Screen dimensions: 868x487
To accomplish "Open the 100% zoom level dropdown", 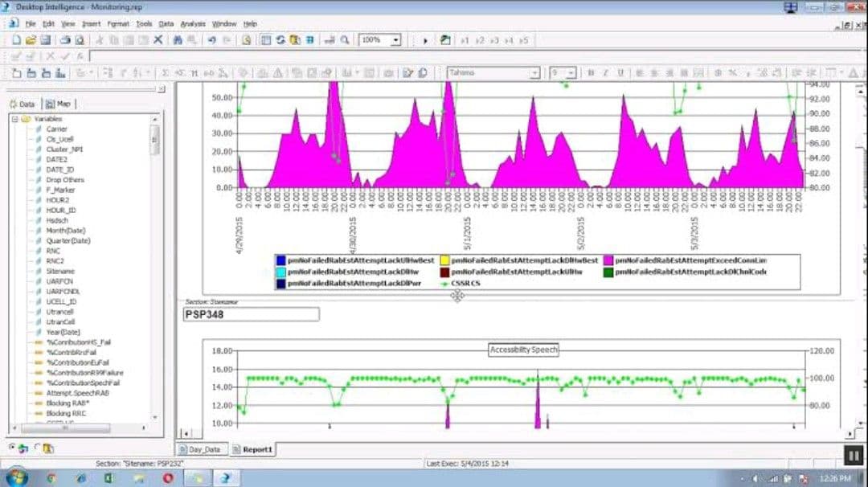I will pyautogui.click(x=396, y=39).
